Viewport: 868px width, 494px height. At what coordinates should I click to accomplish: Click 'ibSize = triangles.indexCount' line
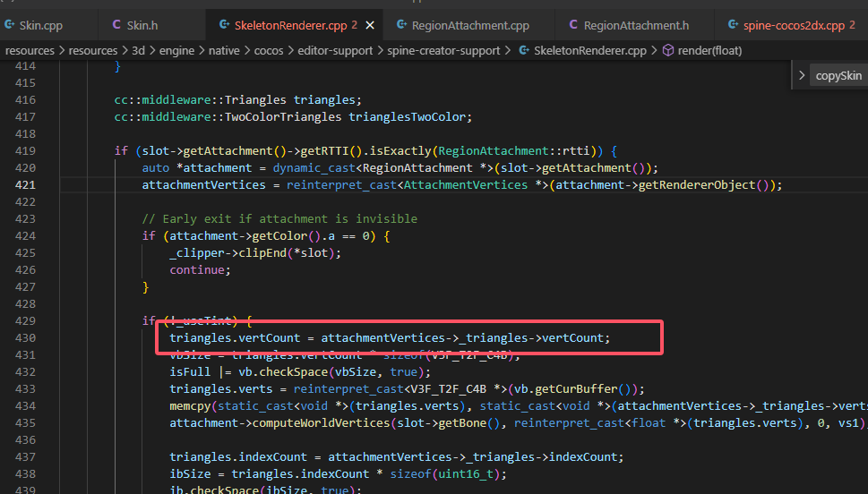(338, 474)
